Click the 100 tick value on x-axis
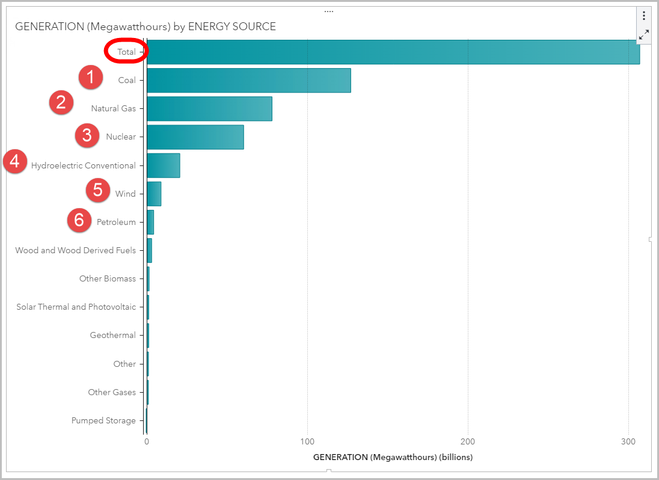Screen dimensions: 659x480 click(x=307, y=442)
